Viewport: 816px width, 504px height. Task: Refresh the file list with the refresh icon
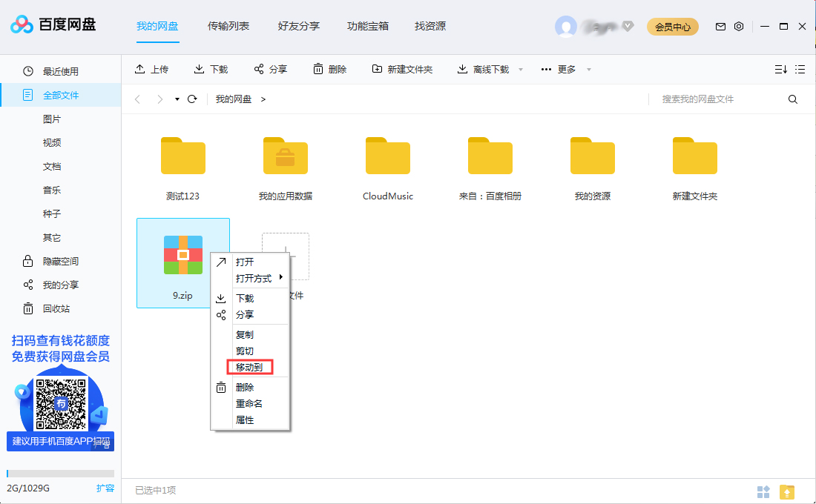coord(191,99)
